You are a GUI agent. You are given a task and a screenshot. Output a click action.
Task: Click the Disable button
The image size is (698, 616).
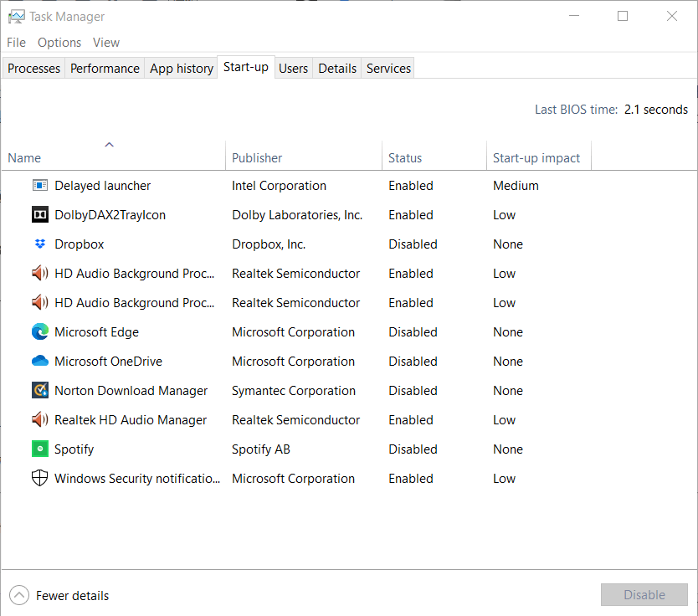coord(644,594)
